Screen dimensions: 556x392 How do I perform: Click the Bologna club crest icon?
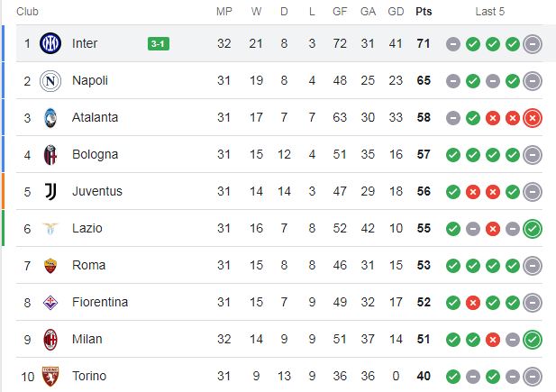click(50, 155)
